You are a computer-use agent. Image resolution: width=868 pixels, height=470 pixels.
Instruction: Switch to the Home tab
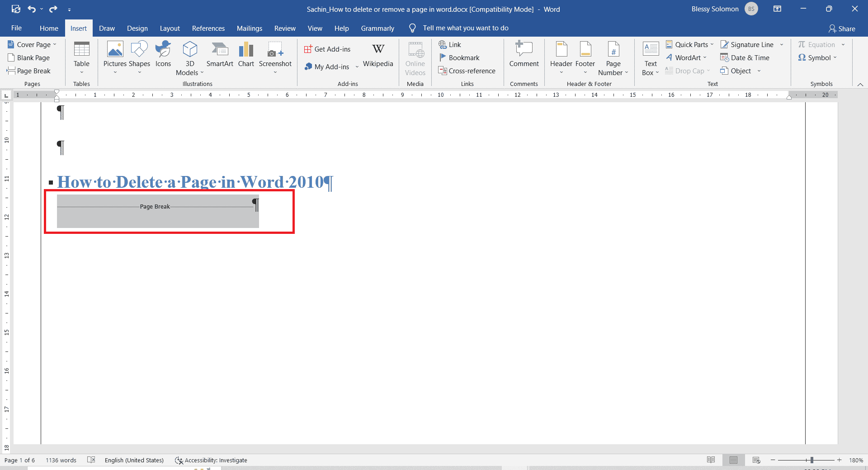49,28
